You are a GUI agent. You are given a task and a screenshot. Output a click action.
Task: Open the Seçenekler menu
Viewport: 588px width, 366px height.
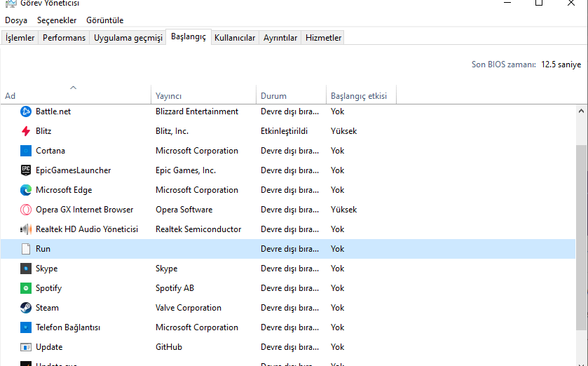57,20
